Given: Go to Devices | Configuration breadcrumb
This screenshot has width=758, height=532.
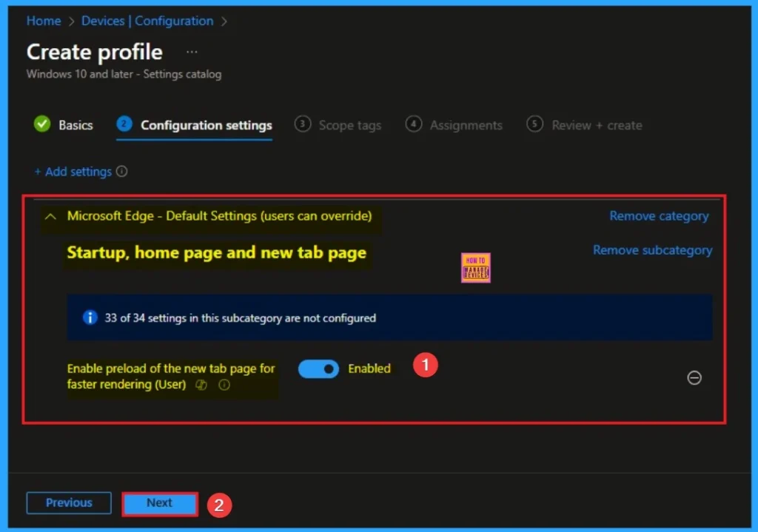Looking at the screenshot, I should [147, 21].
